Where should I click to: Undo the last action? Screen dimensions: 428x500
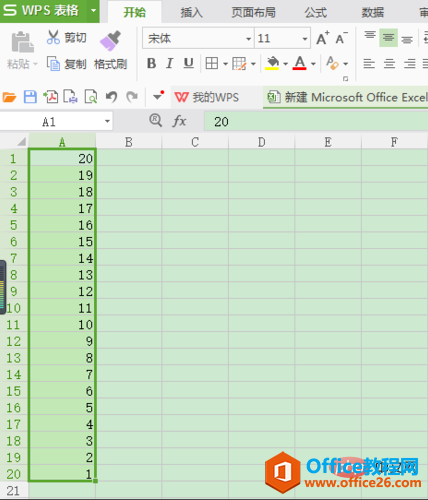click(x=111, y=97)
